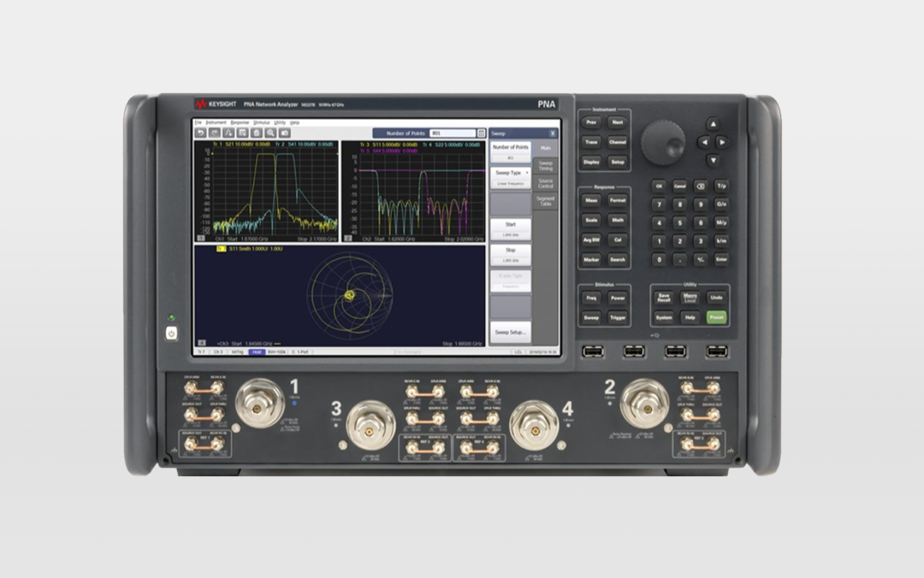The image size is (924, 578).
Task: Hit the Freq hardkey
Action: pyautogui.click(x=591, y=298)
